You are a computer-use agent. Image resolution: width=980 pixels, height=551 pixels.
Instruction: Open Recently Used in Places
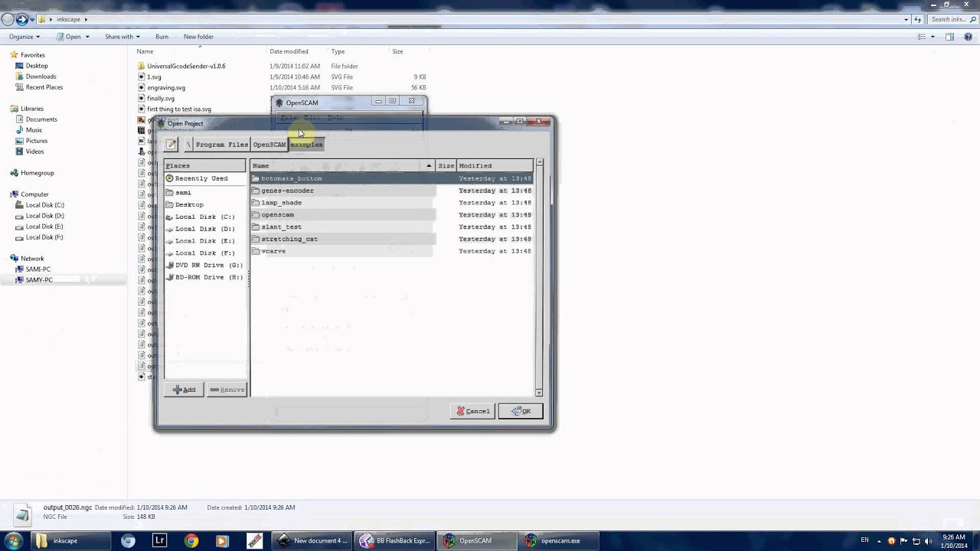[201, 178]
